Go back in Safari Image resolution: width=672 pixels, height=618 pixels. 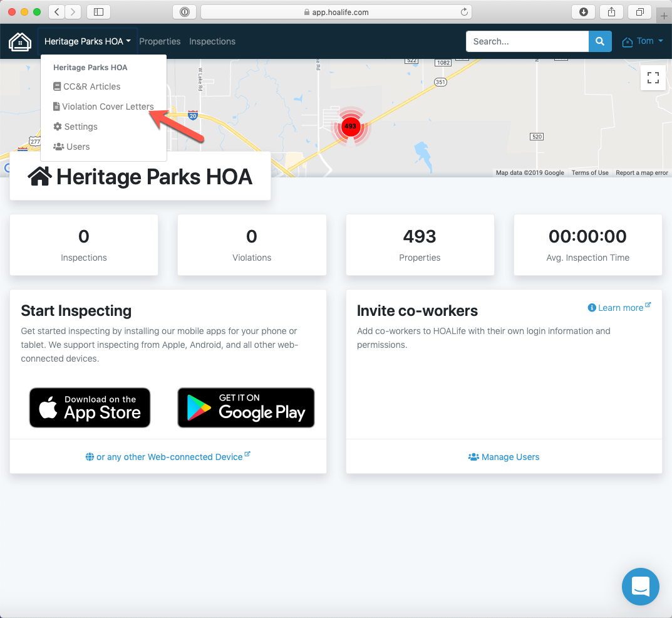(56, 12)
